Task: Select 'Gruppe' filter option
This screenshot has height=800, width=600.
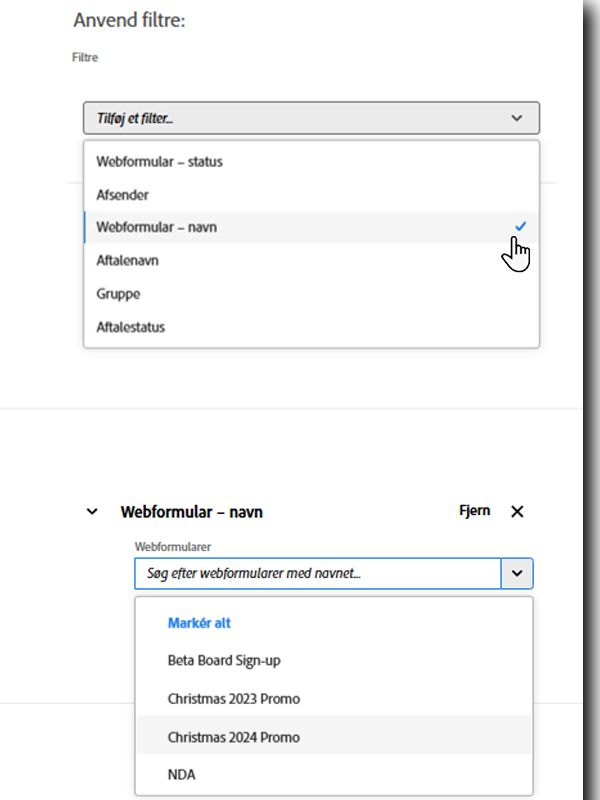Action: (311, 294)
